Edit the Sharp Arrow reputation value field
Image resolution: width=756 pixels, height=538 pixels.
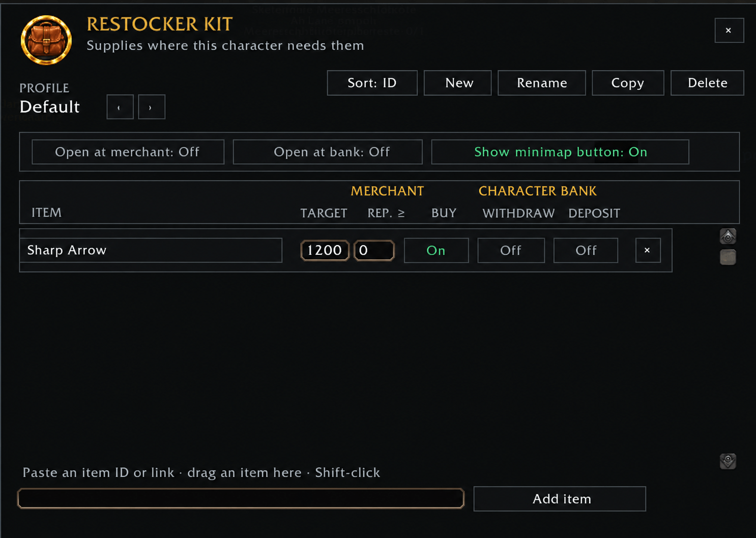[x=374, y=250]
